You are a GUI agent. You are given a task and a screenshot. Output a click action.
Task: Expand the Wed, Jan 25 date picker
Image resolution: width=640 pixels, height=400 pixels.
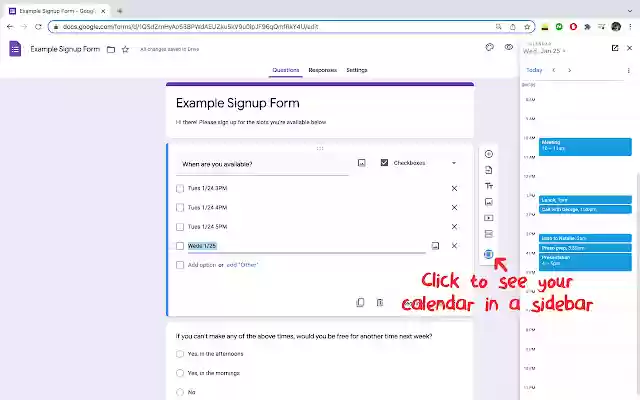click(x=544, y=51)
